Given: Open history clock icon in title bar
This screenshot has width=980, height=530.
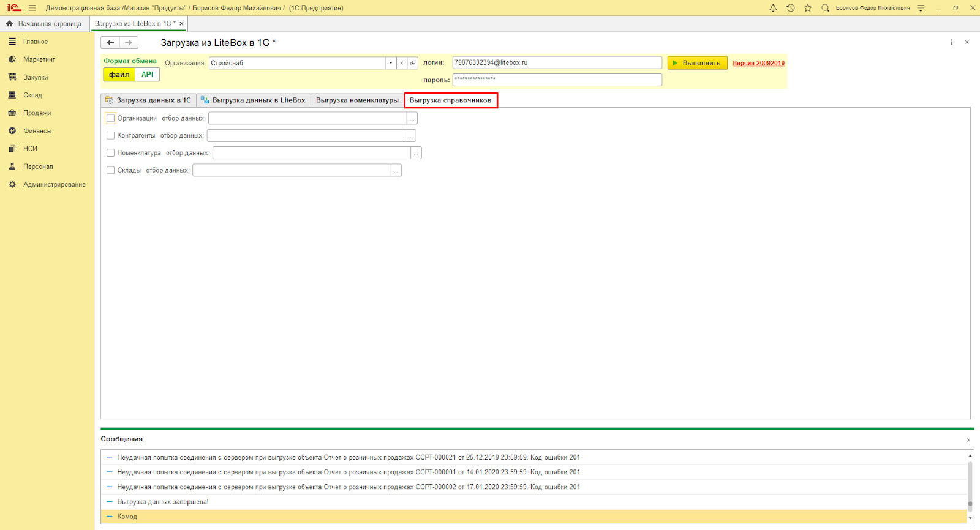Looking at the screenshot, I should tap(791, 8).
